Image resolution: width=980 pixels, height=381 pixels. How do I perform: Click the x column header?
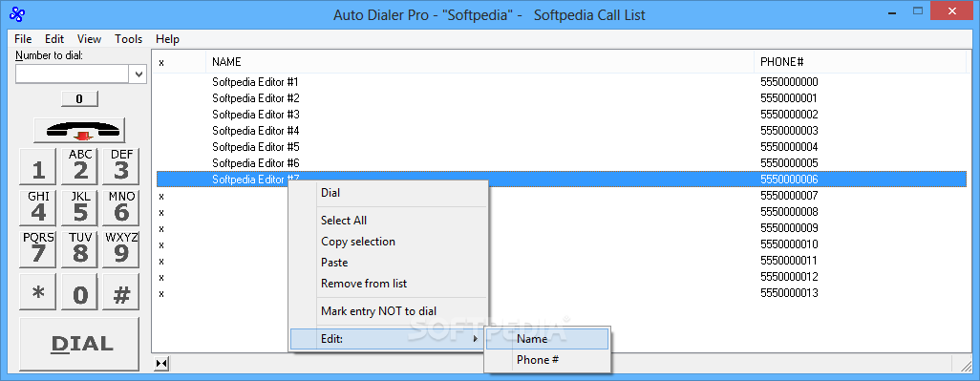181,62
